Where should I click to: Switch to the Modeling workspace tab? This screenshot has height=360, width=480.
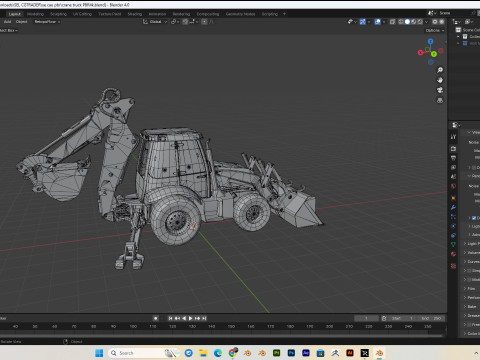(x=35, y=14)
